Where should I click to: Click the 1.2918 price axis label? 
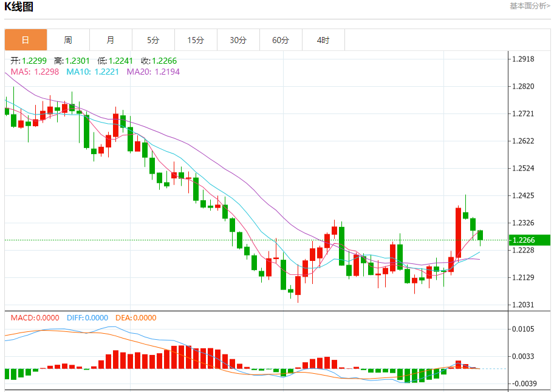tap(523, 59)
